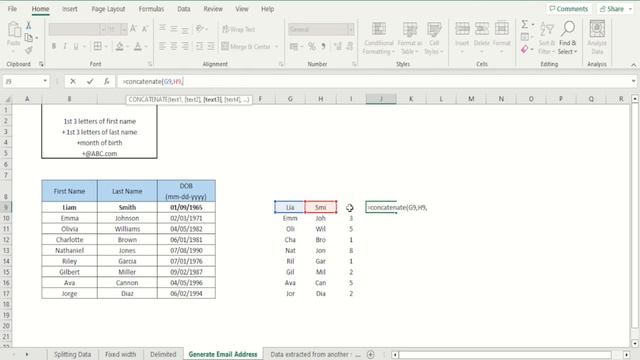Toggle Bold formatting
The width and height of the screenshot is (640, 360).
coord(53,47)
